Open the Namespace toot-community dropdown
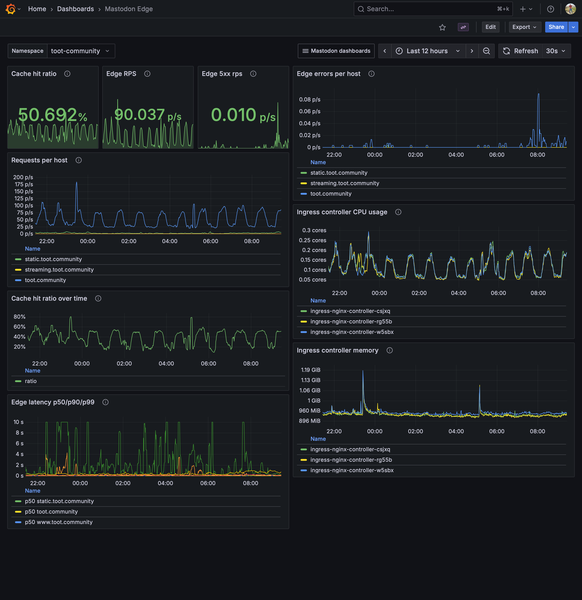Screen dimensions: 582x600 tap(80, 51)
